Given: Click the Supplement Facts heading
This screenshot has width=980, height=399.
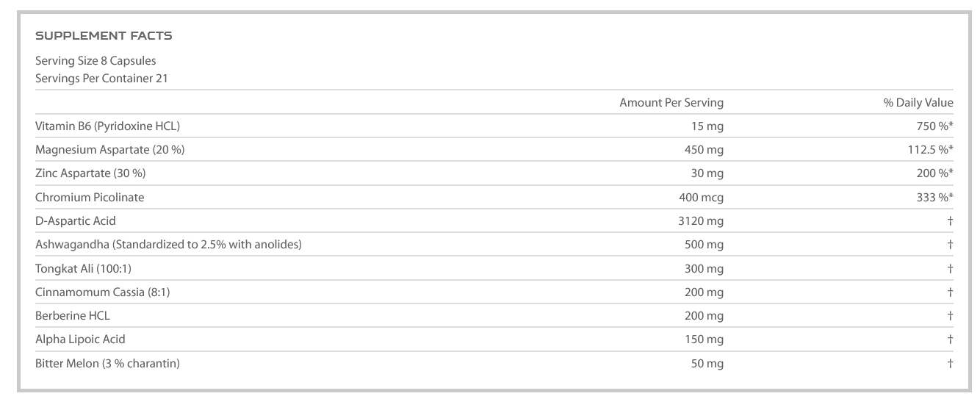Looking at the screenshot, I should (x=104, y=35).
